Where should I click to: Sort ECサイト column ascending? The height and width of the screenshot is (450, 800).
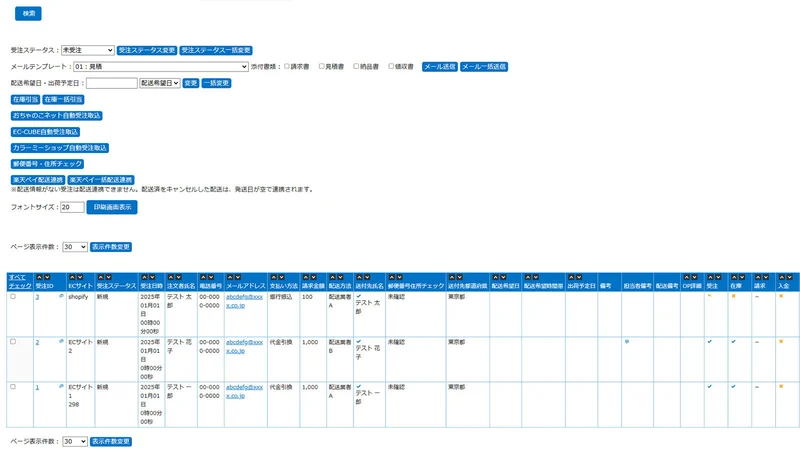pos(72,277)
